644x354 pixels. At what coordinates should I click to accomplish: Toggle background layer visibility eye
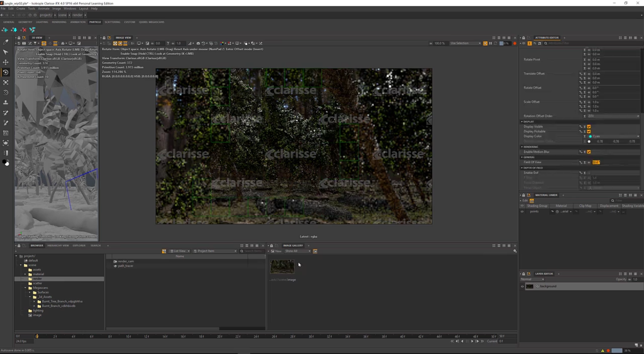522,286
